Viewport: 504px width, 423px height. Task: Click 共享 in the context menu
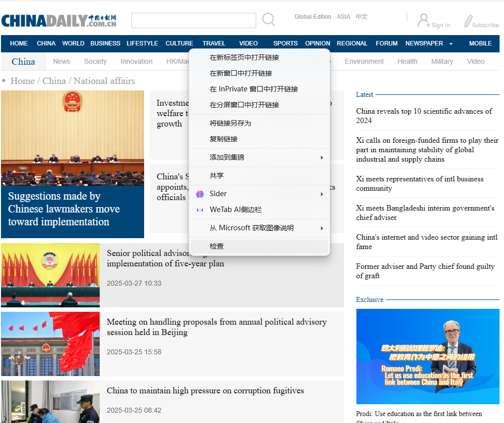[x=259, y=175]
